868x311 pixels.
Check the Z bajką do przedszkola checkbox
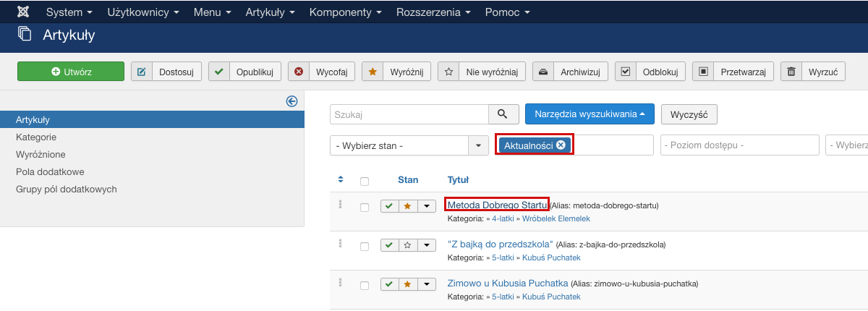pos(365,246)
